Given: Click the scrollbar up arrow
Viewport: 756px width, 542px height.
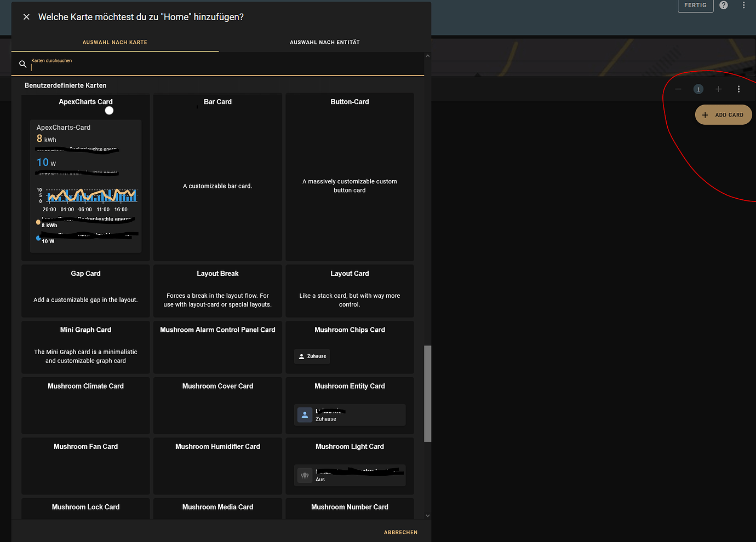Looking at the screenshot, I should pos(428,56).
